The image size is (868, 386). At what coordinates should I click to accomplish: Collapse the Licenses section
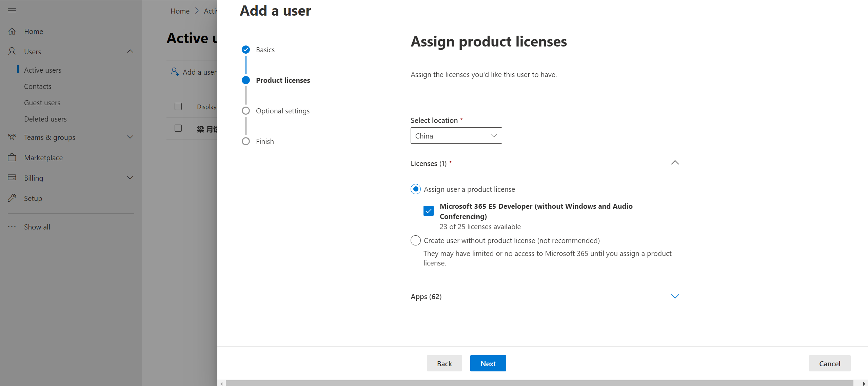point(675,163)
